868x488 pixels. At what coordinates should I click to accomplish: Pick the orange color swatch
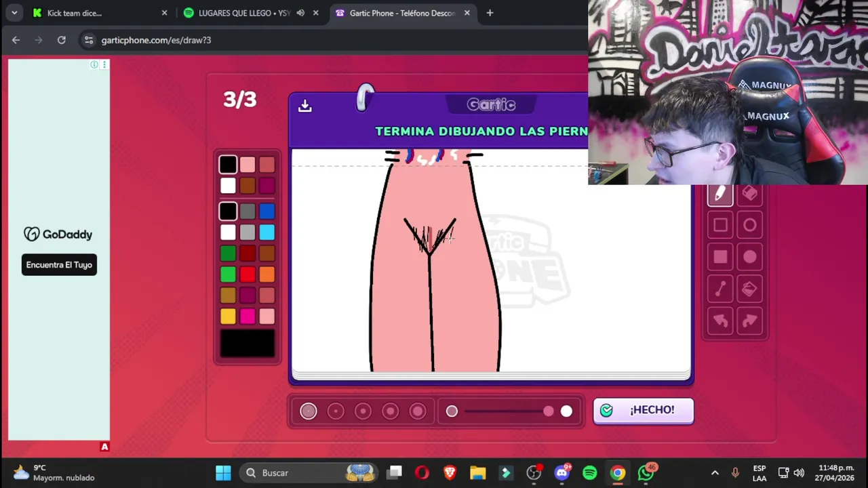click(x=267, y=274)
